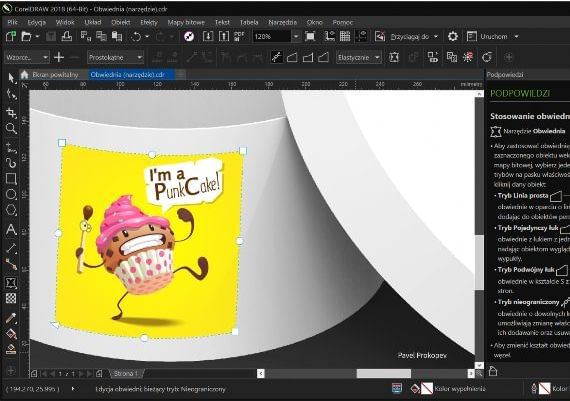The width and height of the screenshot is (570, 401).
Task: Click the Copy envelope properties icon
Action: coord(451,57)
